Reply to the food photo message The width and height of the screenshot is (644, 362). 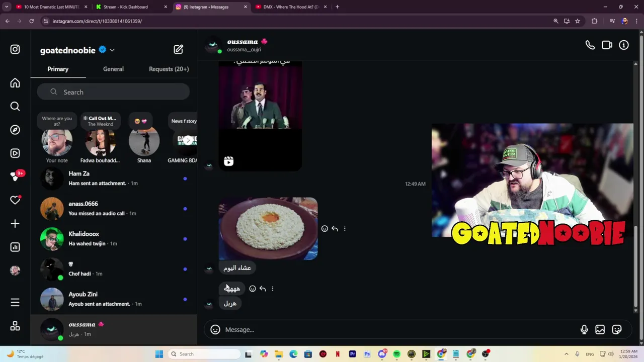(335, 229)
